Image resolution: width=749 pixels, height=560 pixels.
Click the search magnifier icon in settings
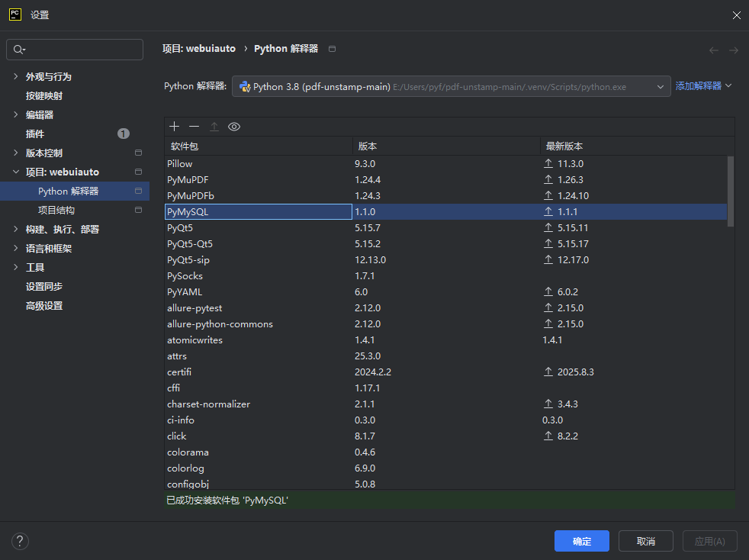pyautogui.click(x=18, y=50)
